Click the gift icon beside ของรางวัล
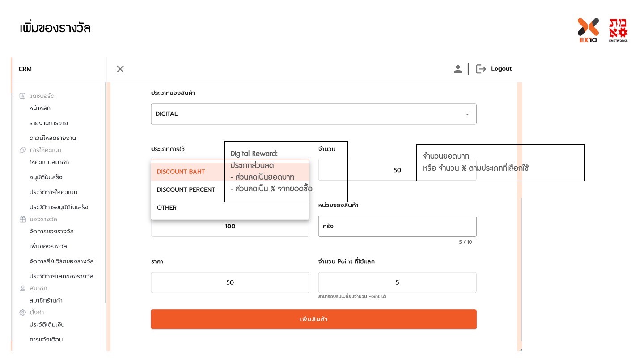 (x=23, y=219)
